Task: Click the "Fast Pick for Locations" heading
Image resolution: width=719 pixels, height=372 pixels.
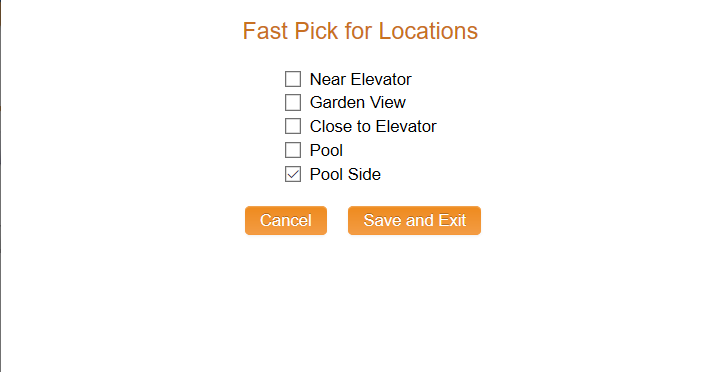Action: [360, 31]
